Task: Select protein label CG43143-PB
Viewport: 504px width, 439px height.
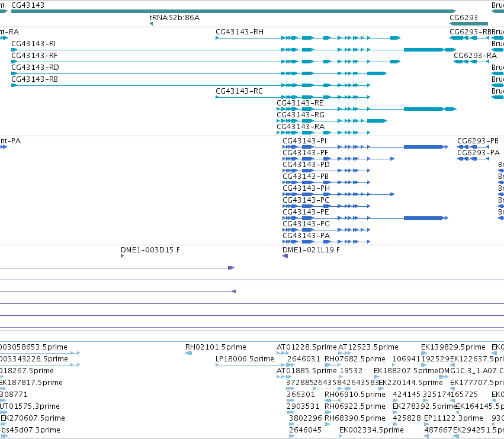Action: point(306,177)
